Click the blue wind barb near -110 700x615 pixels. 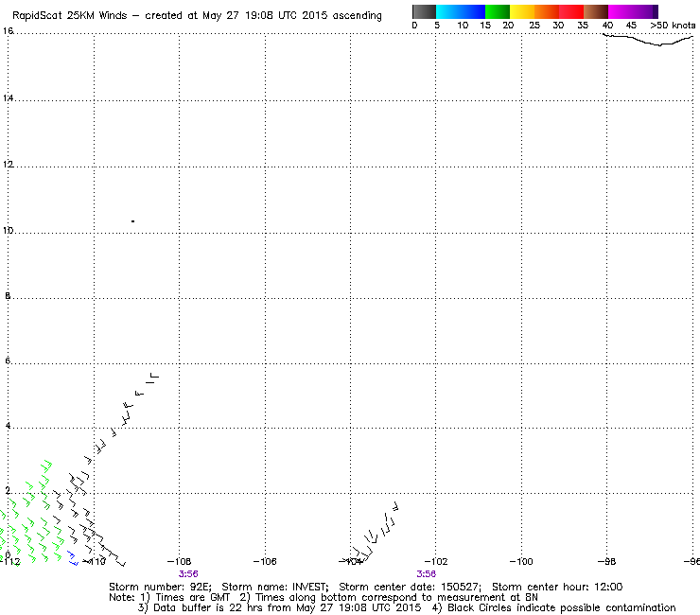point(73,558)
